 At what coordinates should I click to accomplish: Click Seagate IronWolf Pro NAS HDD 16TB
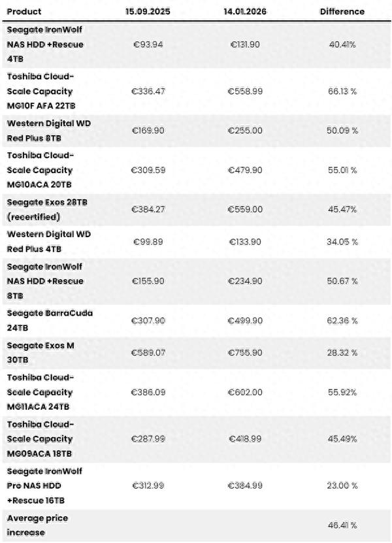(44, 485)
